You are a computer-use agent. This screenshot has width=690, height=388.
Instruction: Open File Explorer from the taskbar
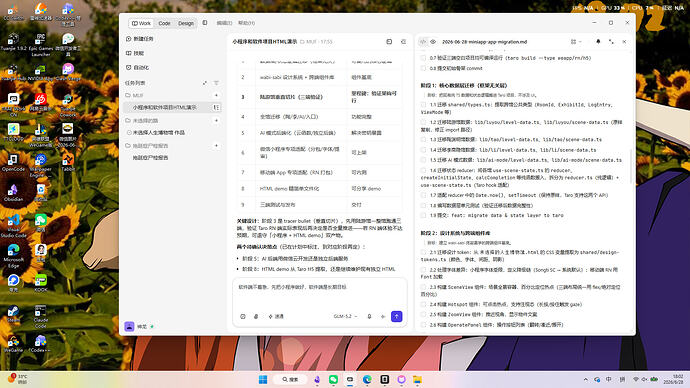tap(417, 379)
